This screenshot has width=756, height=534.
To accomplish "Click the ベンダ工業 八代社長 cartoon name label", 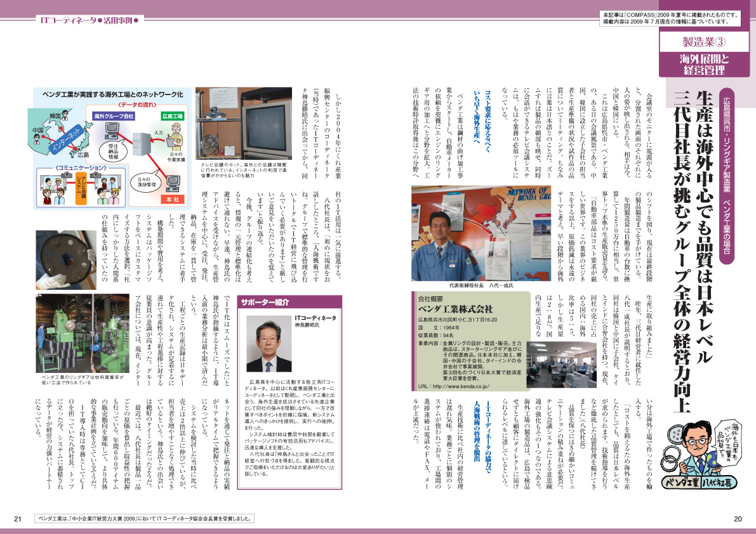I will click(700, 482).
